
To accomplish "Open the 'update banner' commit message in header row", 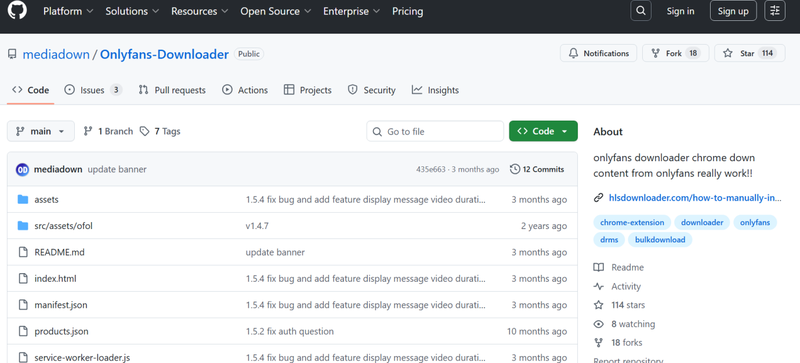I will pyautogui.click(x=117, y=170).
